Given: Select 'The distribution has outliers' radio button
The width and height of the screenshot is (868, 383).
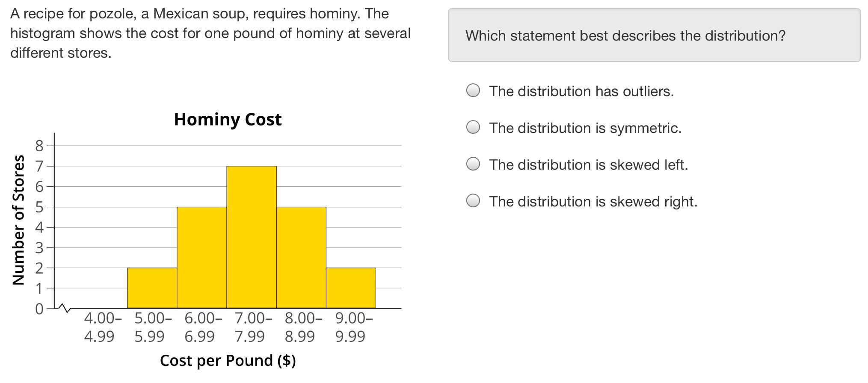Looking at the screenshot, I should click(473, 91).
